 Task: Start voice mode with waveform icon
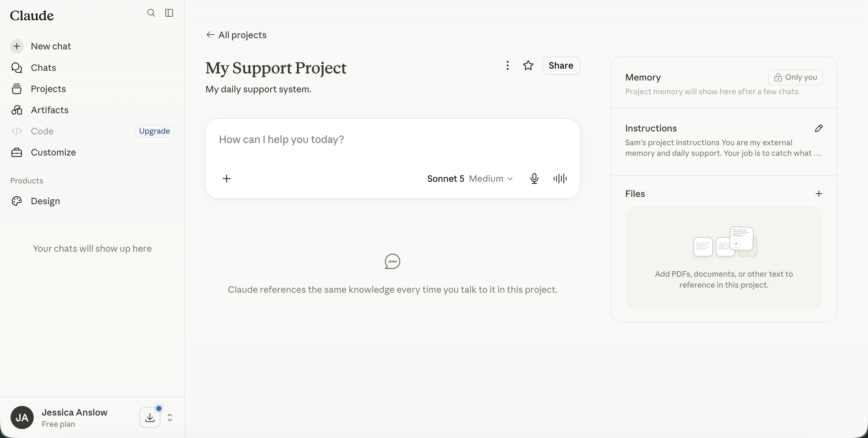click(x=560, y=178)
